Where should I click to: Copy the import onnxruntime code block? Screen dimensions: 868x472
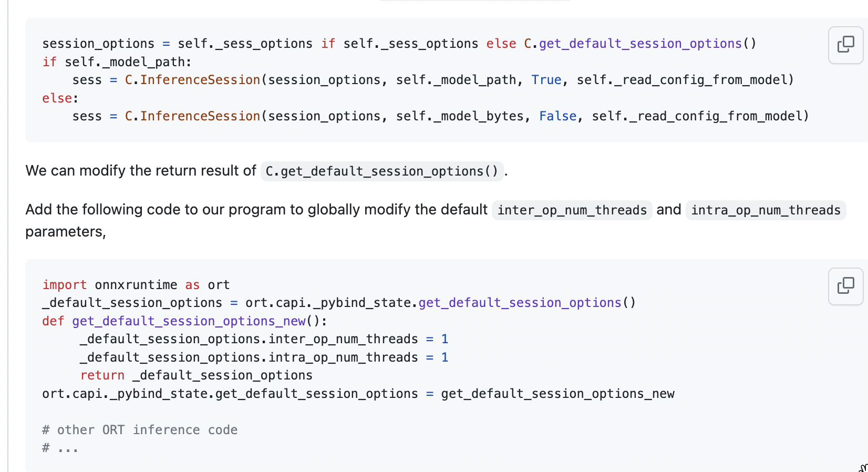(845, 286)
